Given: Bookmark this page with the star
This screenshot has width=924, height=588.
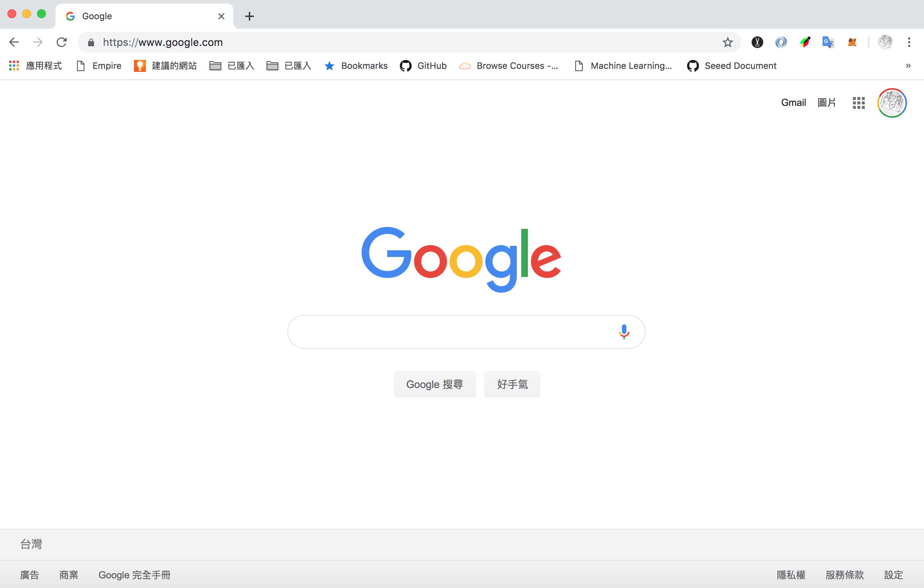Looking at the screenshot, I should click(727, 42).
